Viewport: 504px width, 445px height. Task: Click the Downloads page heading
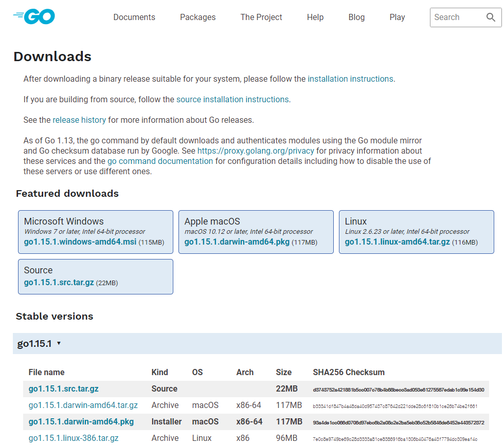click(52, 57)
